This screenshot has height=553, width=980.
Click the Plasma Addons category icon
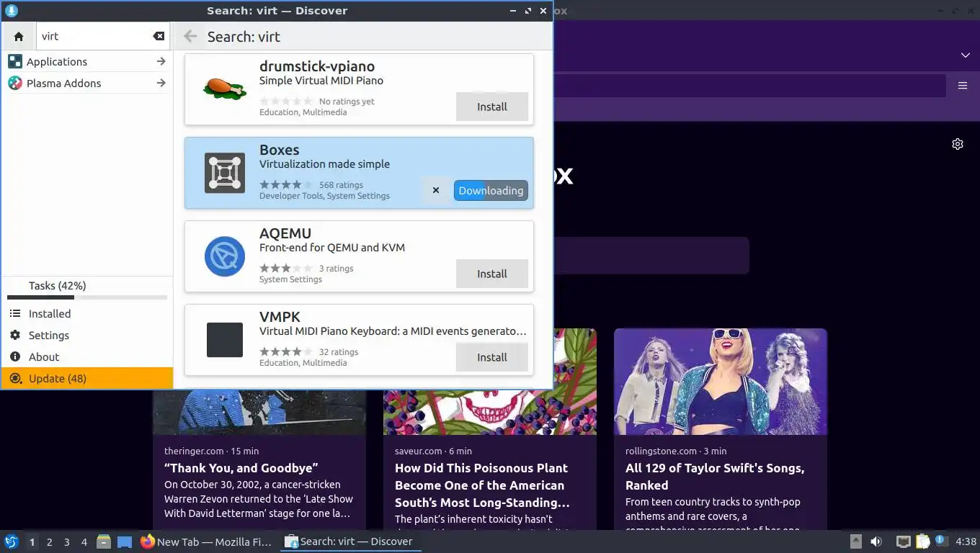(15, 84)
